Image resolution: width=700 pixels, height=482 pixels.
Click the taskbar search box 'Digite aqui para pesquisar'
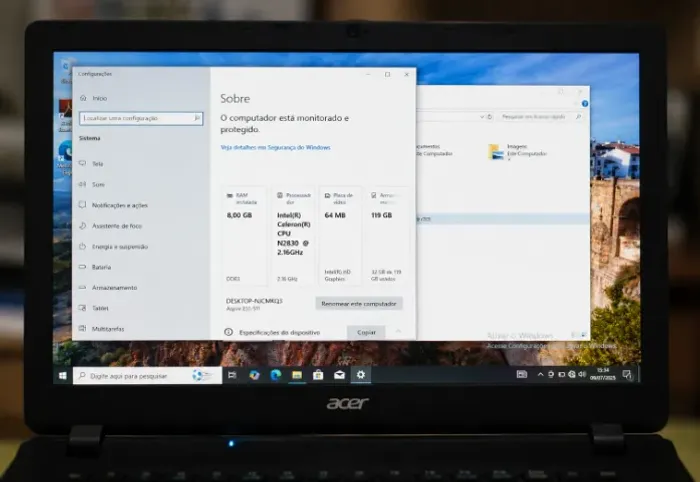coord(147,376)
